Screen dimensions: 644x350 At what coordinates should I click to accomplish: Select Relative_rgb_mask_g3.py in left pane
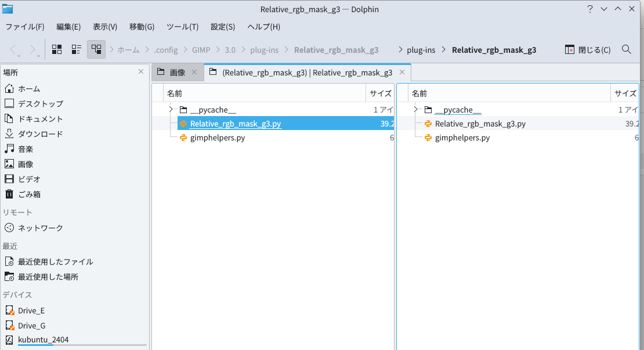tap(236, 124)
